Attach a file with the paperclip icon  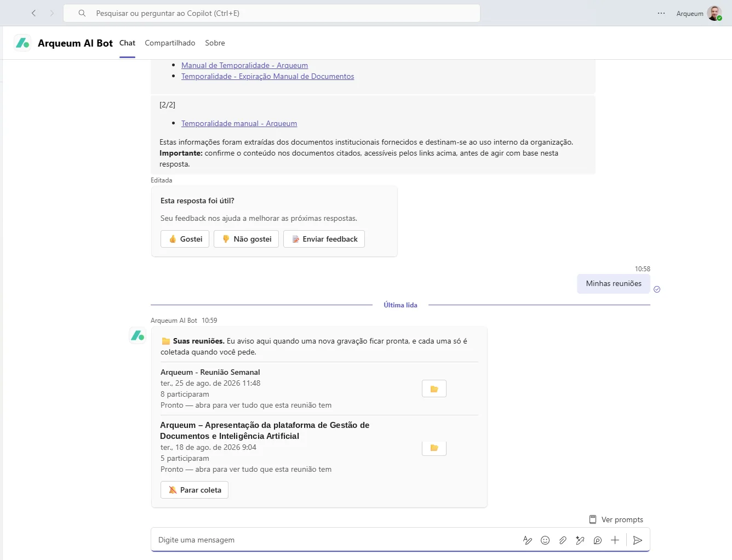click(563, 540)
